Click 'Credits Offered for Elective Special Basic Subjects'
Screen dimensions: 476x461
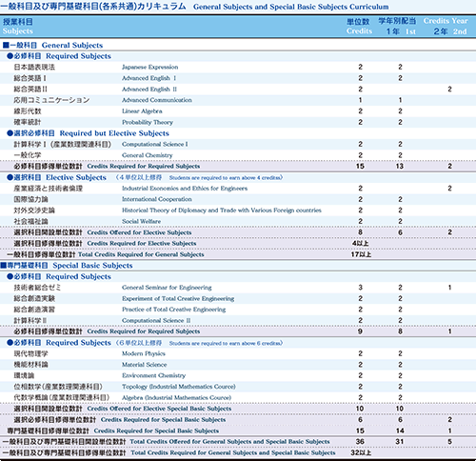pos(159,409)
